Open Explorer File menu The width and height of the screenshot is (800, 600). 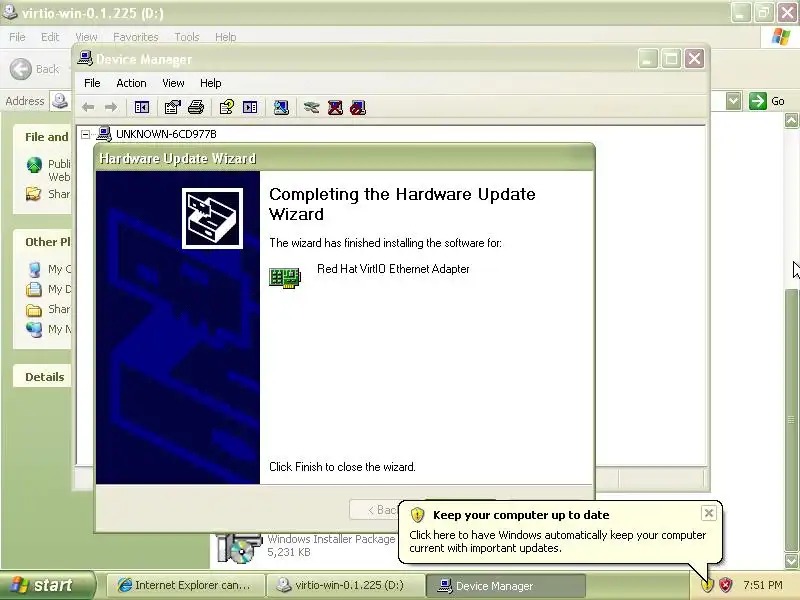(x=17, y=37)
